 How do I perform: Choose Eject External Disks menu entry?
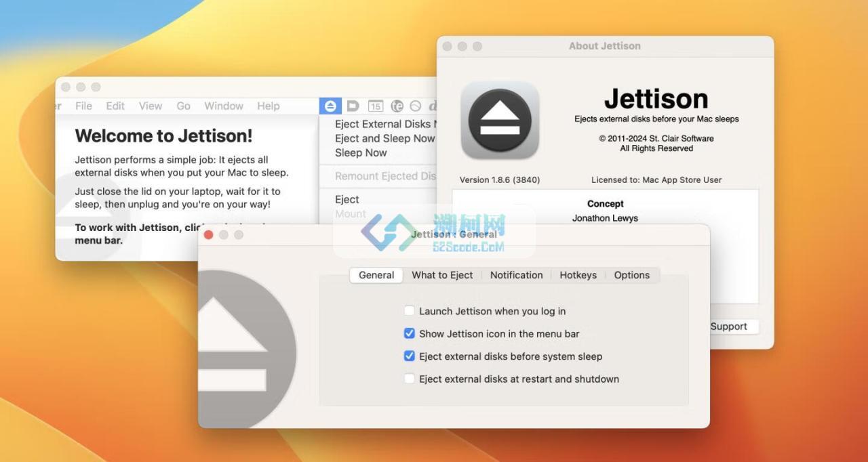tap(384, 124)
